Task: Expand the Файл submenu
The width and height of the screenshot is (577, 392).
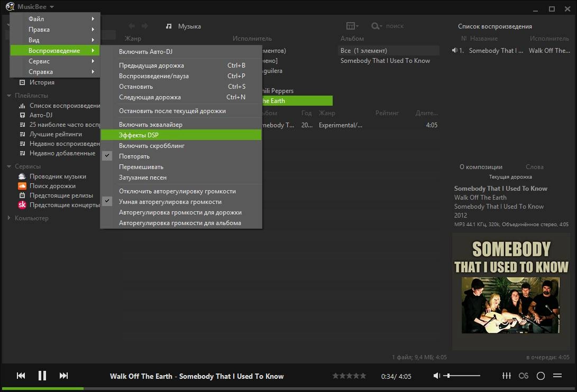Action: coord(55,18)
